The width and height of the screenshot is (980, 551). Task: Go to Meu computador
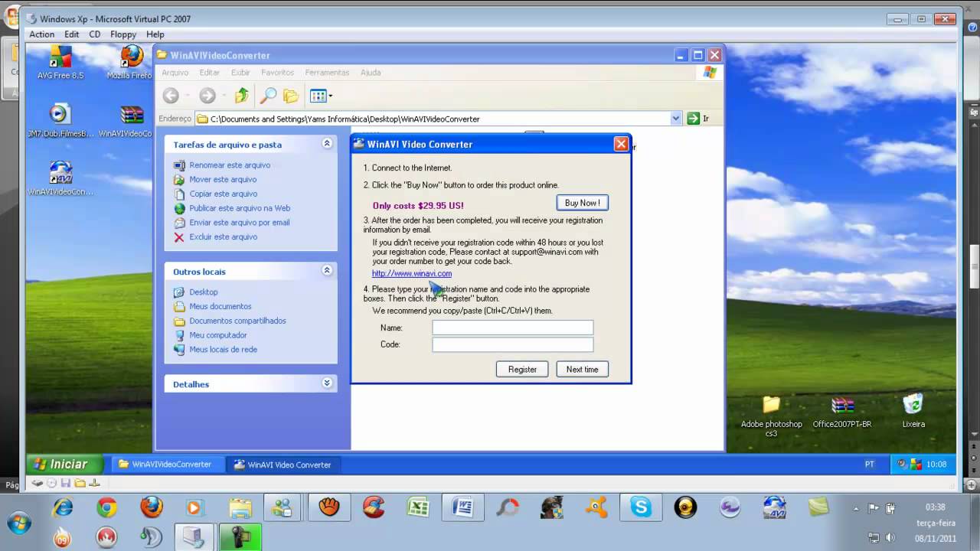coord(218,335)
